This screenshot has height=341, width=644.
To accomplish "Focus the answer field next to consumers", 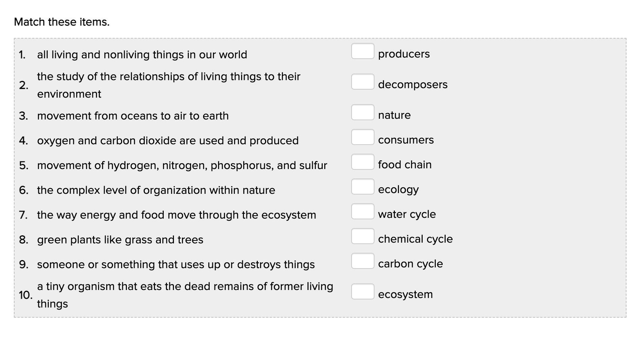I will pos(362,137).
